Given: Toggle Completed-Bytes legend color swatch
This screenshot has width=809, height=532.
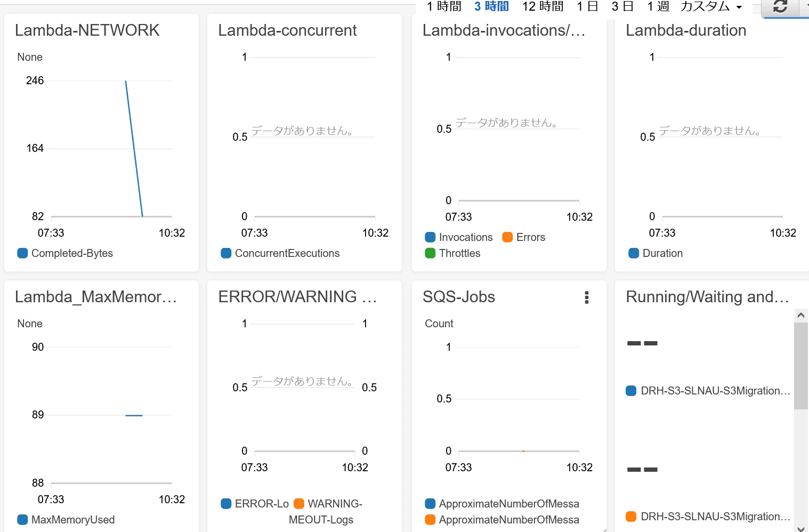Looking at the screenshot, I should pos(22,253).
